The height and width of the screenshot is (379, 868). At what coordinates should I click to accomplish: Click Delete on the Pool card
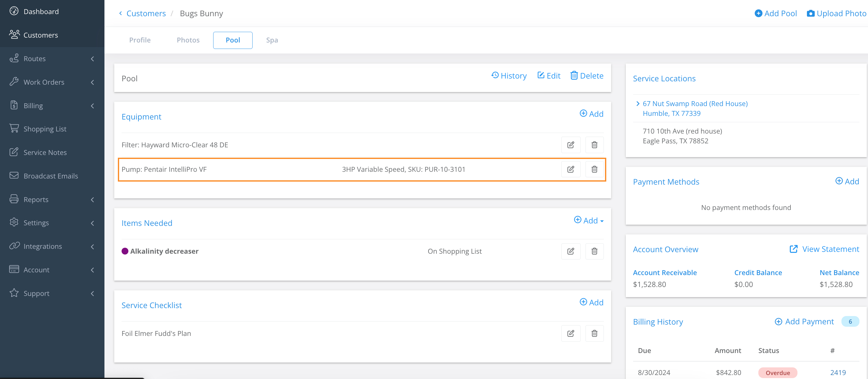click(587, 75)
